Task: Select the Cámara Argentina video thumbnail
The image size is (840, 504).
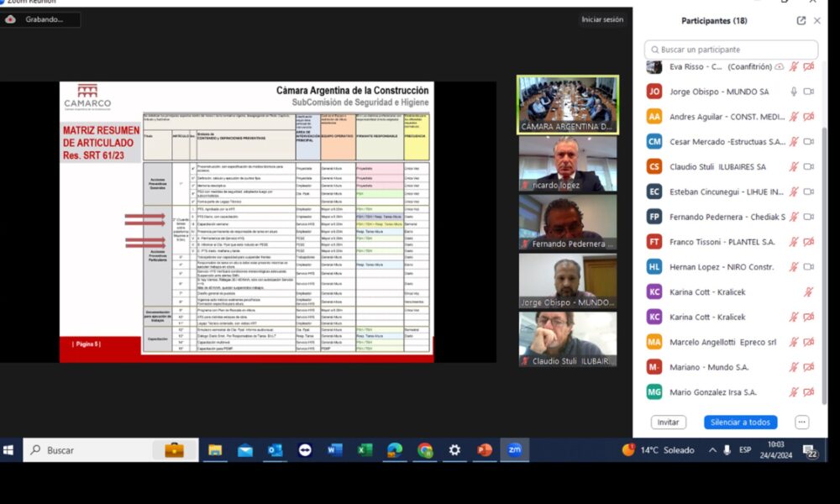Action: coord(568,104)
